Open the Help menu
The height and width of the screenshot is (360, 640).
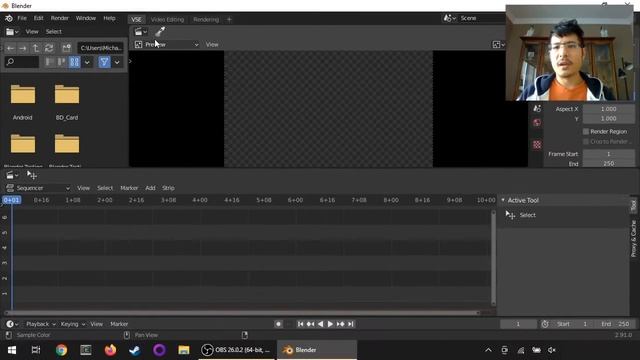point(109,18)
